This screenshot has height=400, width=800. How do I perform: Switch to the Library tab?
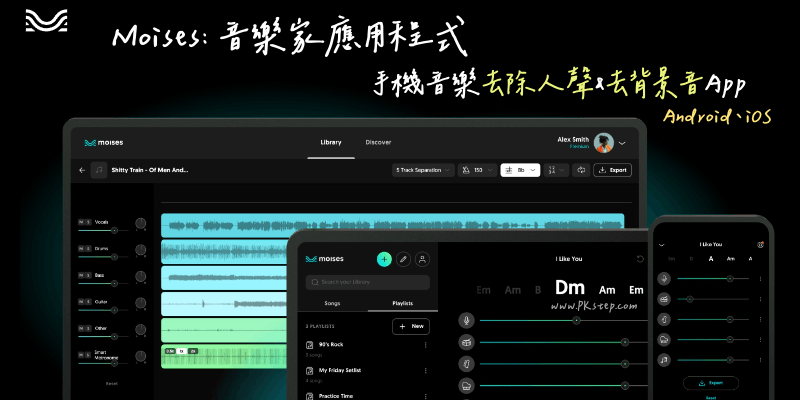pos(331,142)
